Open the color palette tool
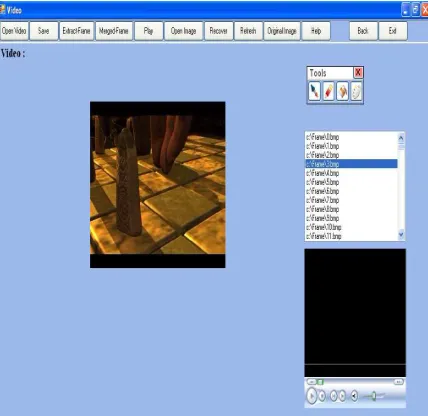The height and width of the screenshot is (416, 428). 356,91
